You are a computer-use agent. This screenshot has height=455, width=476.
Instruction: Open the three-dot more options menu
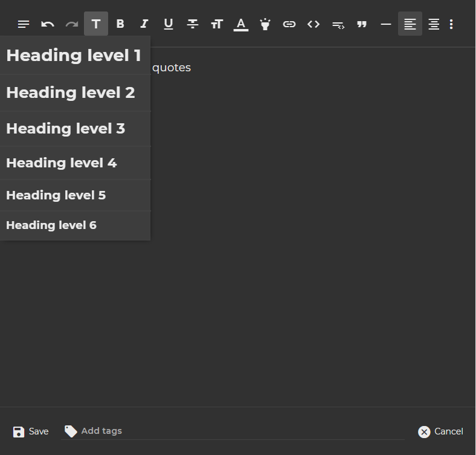click(451, 24)
